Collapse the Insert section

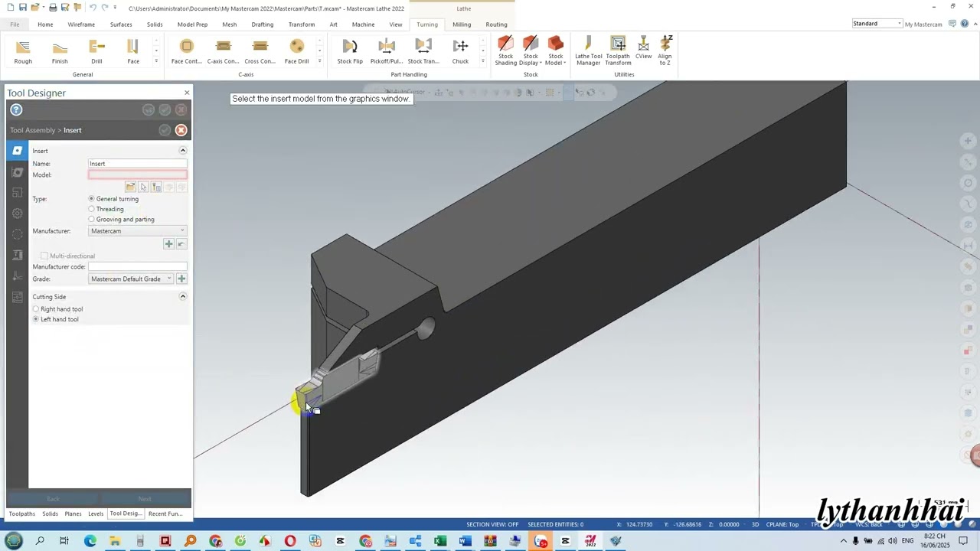pos(182,151)
